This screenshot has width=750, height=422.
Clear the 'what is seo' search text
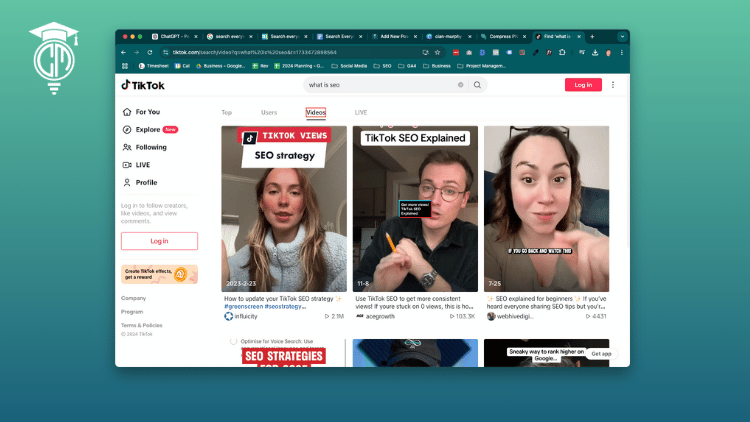tap(461, 85)
